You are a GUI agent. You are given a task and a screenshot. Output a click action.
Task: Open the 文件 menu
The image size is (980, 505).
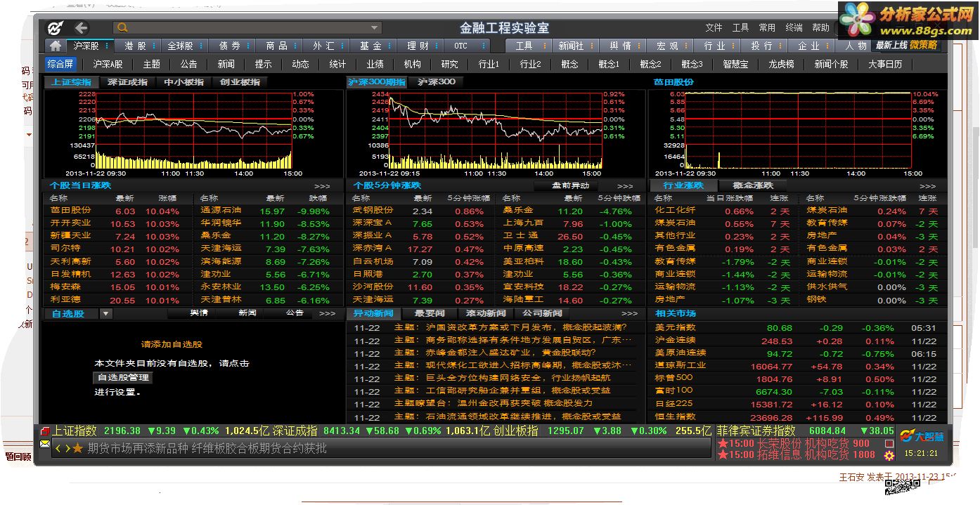pos(714,28)
